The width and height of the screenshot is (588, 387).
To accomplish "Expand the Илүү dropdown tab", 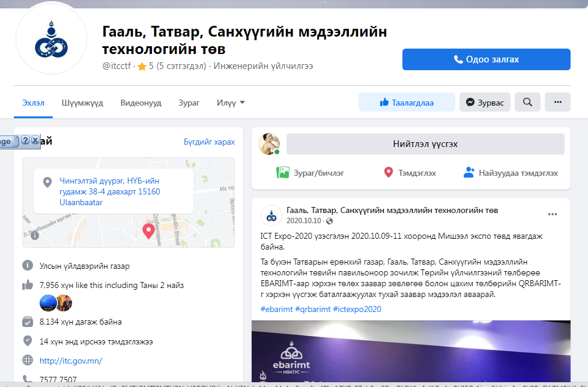I will tap(231, 103).
